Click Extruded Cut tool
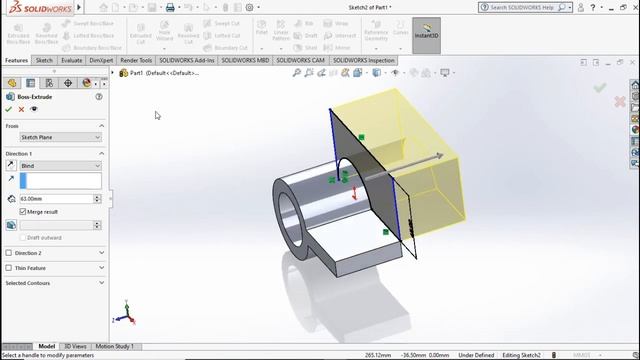This screenshot has width=640, height=360. (x=140, y=34)
